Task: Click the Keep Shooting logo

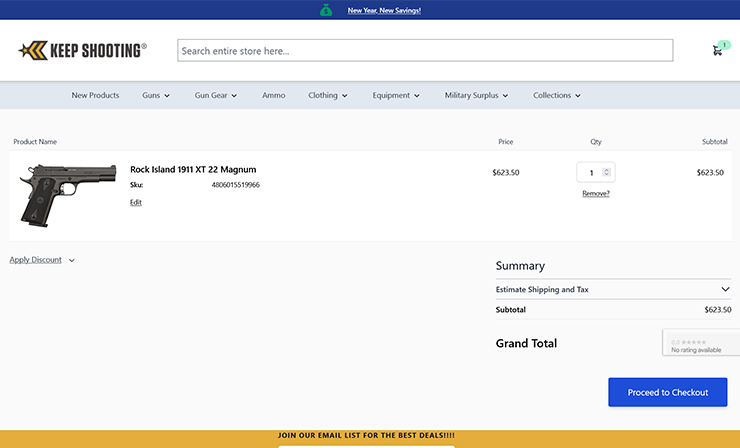Action: point(83,50)
